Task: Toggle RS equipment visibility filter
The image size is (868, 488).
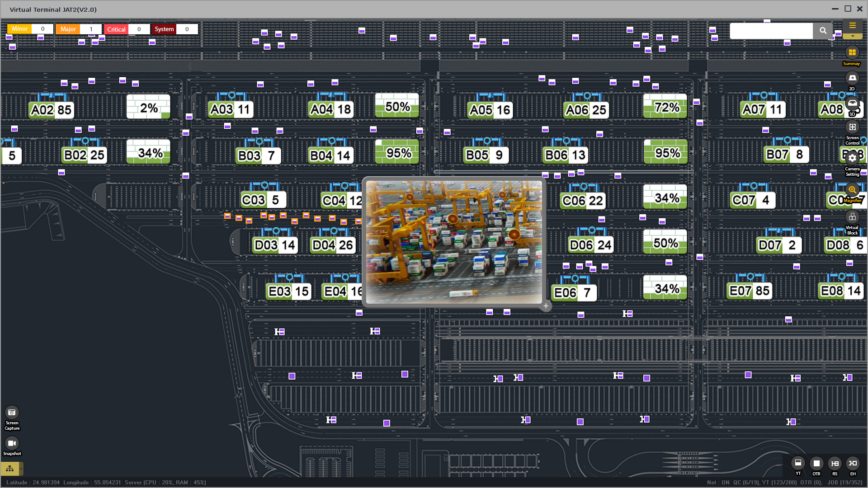Action: [835, 463]
